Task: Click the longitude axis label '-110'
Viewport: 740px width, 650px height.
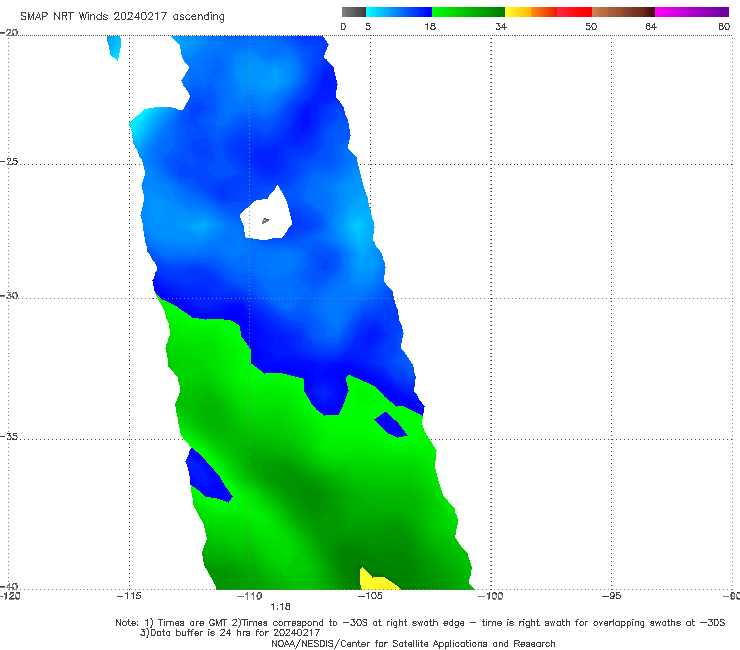Action: tap(250, 596)
